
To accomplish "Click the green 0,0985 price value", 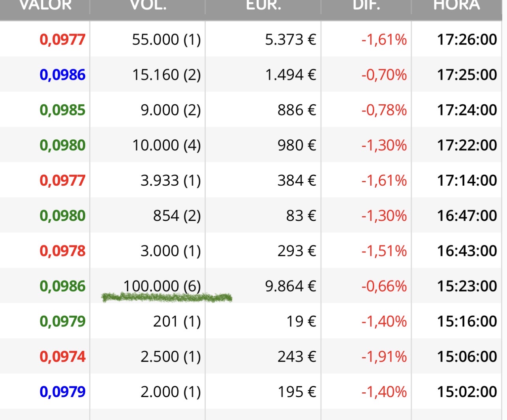I will pyautogui.click(x=62, y=110).
